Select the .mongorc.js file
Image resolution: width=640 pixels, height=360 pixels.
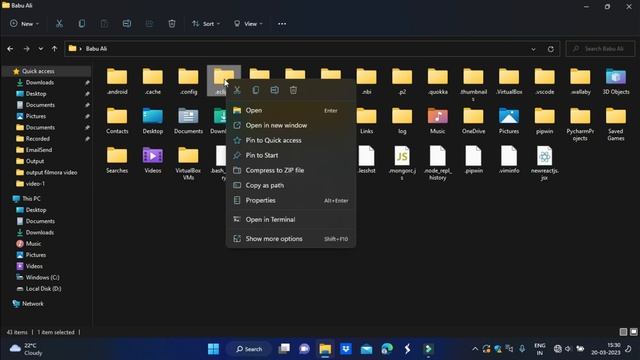tap(402, 163)
